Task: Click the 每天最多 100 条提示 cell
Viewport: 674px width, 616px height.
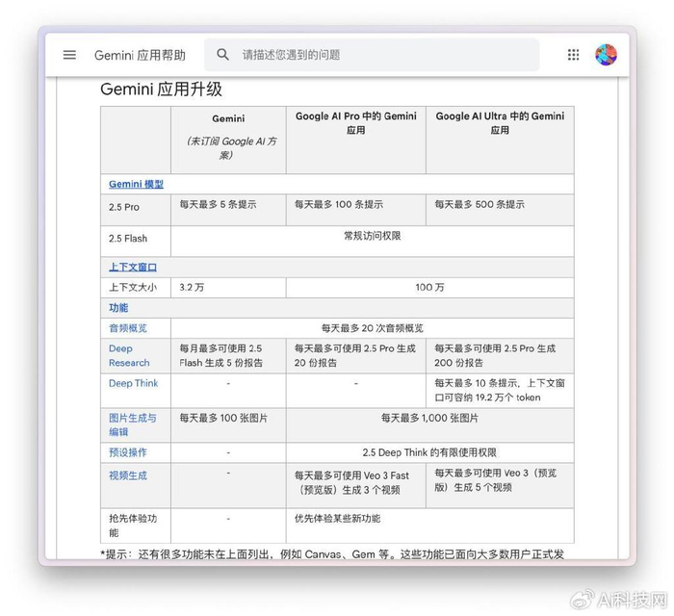Action: [356, 210]
